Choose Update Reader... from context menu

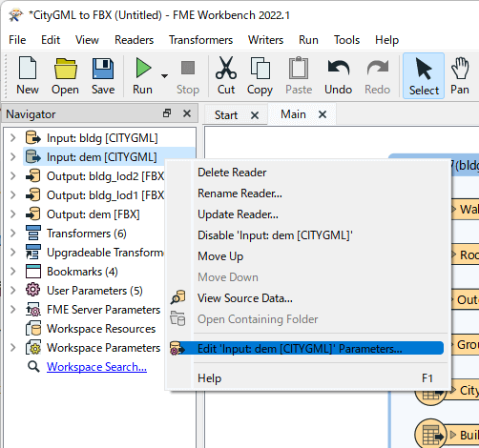click(238, 214)
